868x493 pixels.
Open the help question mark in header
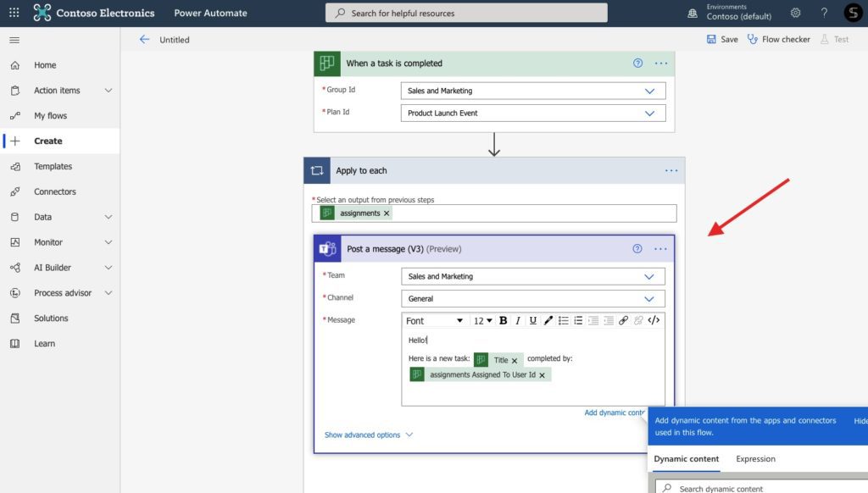[824, 13]
